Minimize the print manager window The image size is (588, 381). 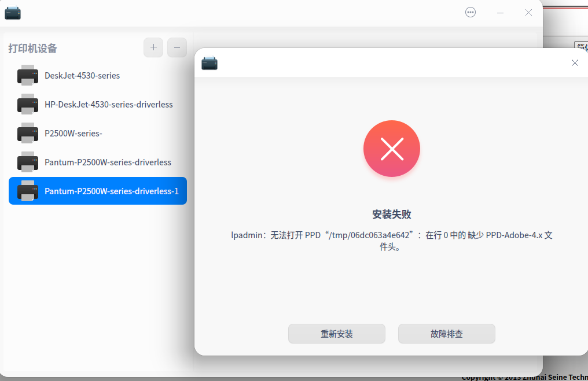pos(499,12)
